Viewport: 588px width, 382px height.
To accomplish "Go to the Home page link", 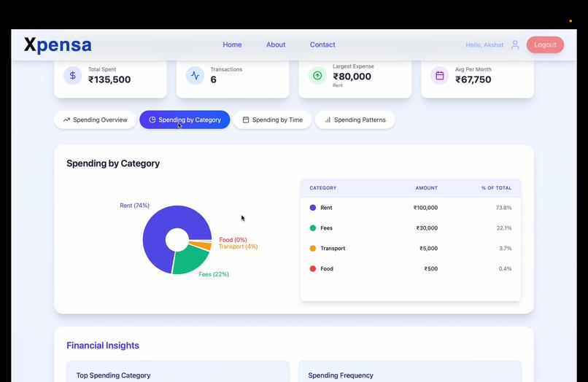I will (x=232, y=44).
